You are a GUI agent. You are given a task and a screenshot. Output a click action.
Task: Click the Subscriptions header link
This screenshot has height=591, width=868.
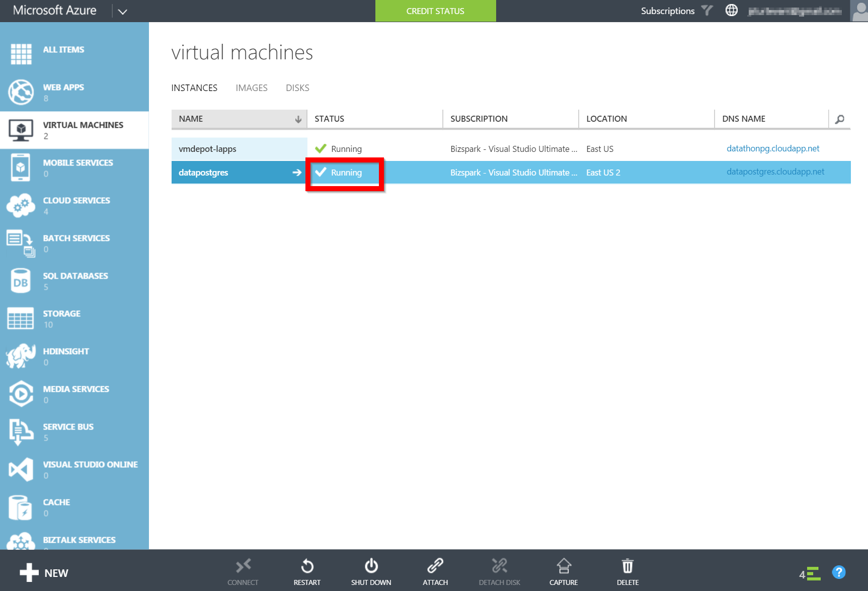(668, 11)
